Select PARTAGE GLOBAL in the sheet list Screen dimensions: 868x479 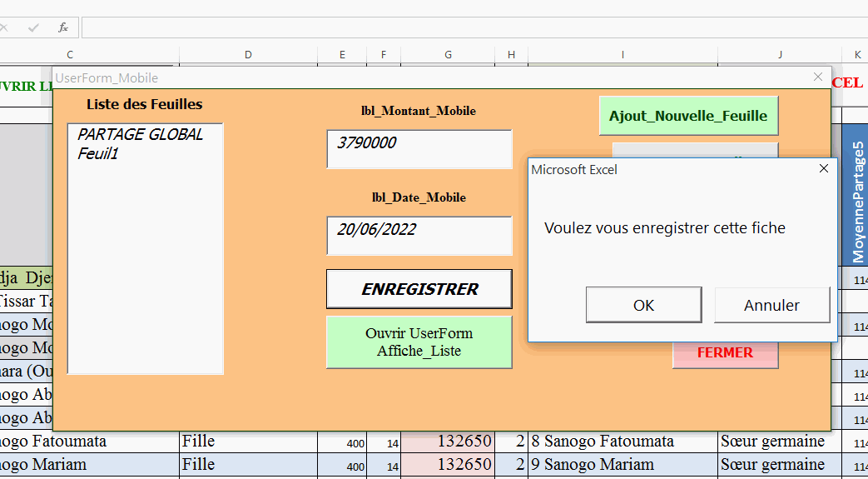140,135
